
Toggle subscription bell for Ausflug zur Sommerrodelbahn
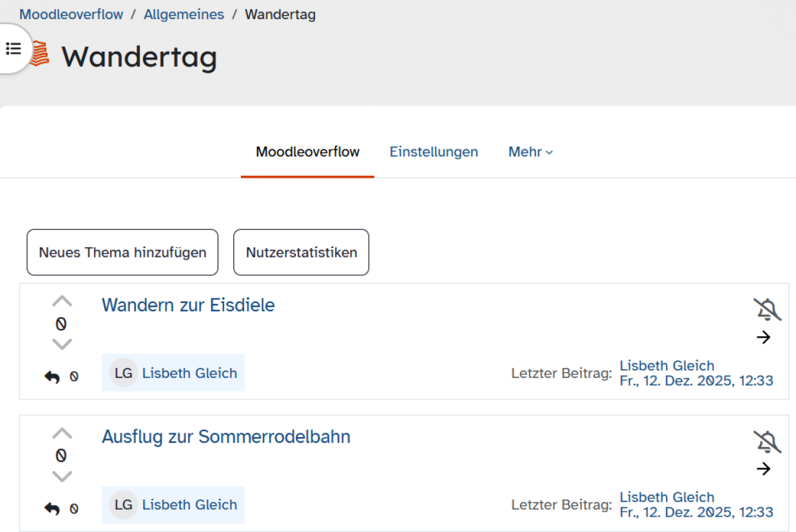click(x=767, y=442)
